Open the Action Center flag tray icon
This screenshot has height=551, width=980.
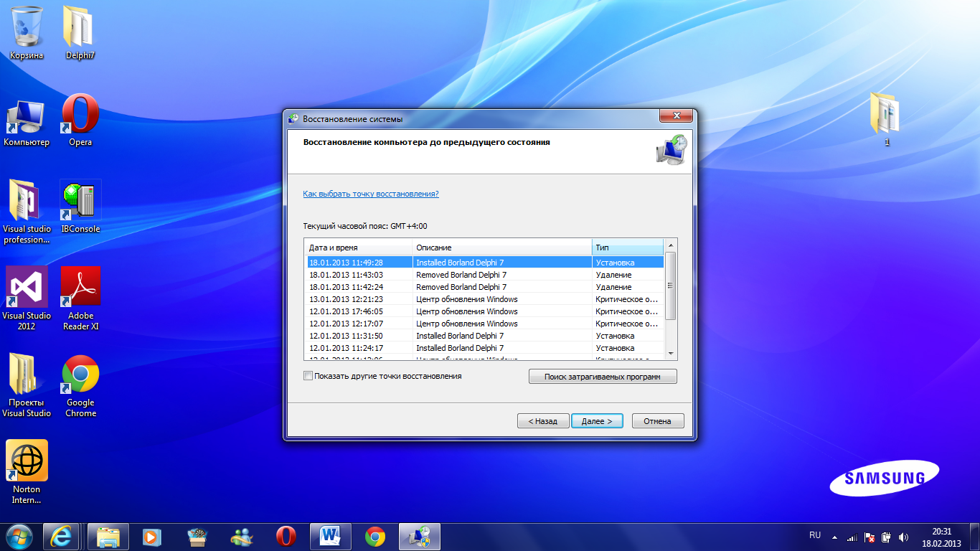(869, 537)
